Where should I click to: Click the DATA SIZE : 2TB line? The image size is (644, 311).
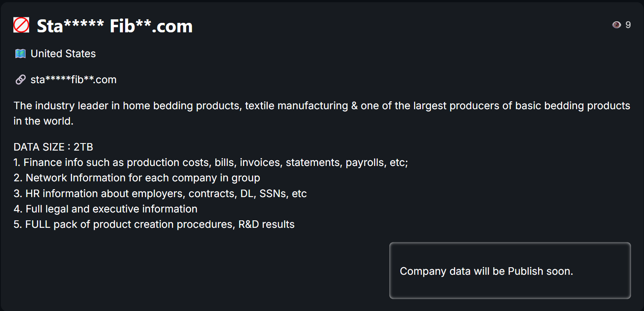(x=53, y=147)
